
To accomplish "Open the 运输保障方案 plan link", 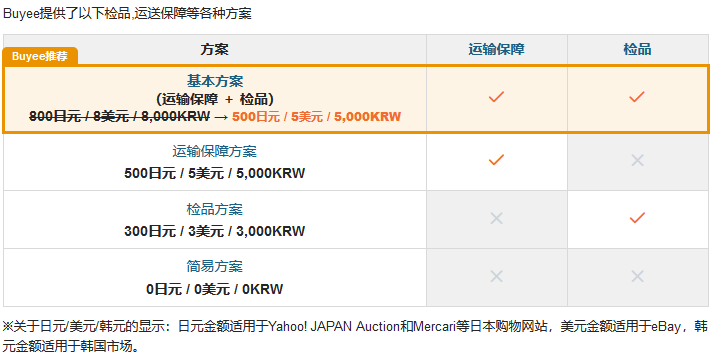I will coord(214,151).
